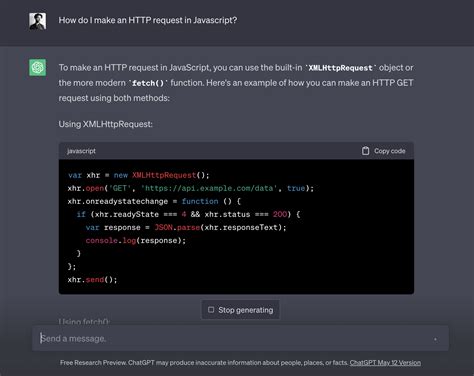Copy the javascript code block
Image resolution: width=474 pixels, height=376 pixels.
[x=384, y=151]
